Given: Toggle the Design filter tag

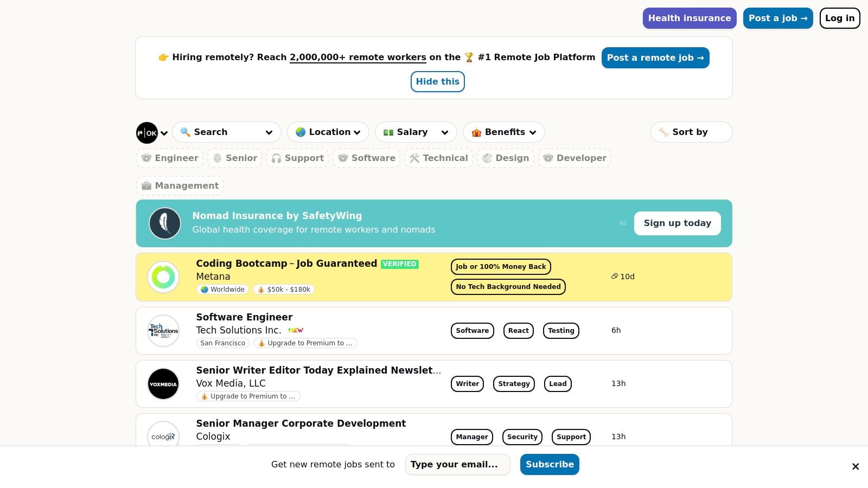Looking at the screenshot, I should 506,158.
